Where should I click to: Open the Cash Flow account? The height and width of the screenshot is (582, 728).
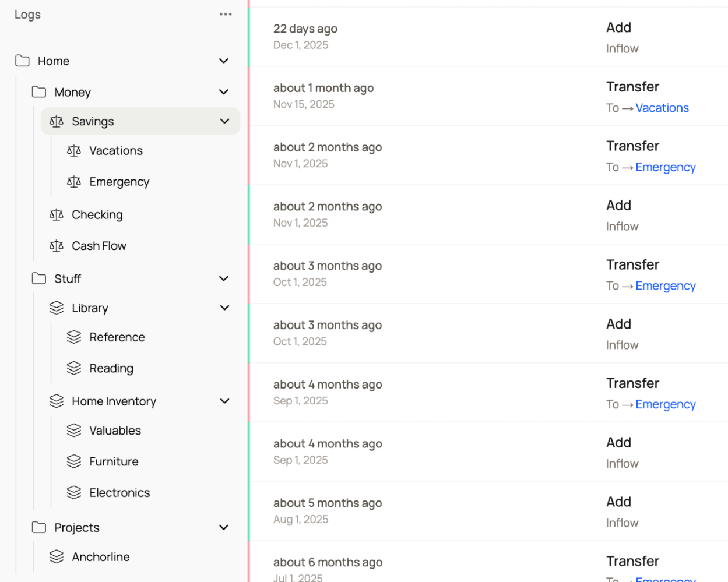tap(99, 246)
